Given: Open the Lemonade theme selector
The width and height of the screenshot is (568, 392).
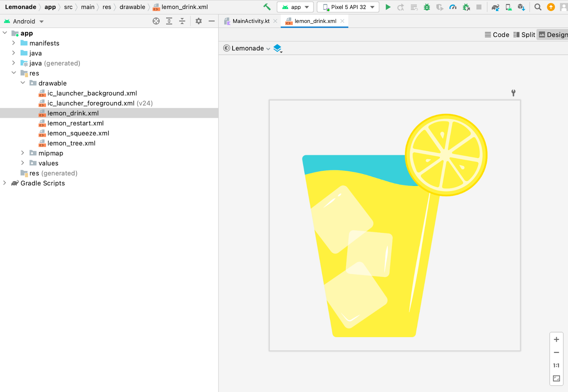Looking at the screenshot, I should point(247,48).
